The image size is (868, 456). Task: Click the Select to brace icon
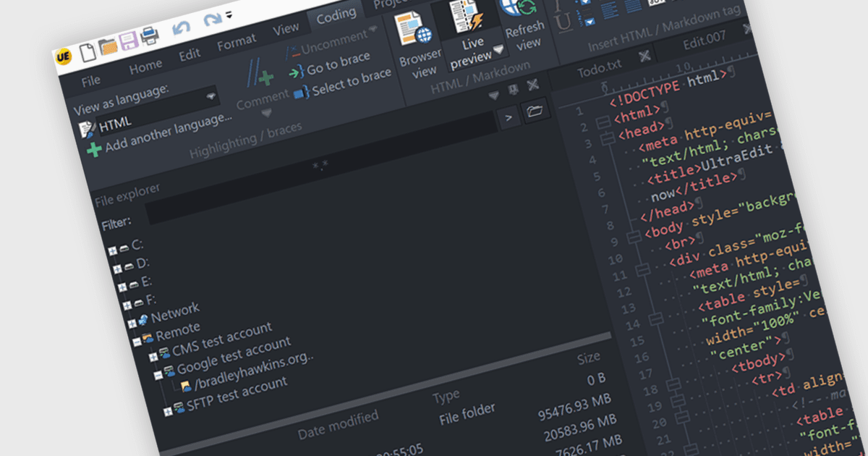(302, 93)
